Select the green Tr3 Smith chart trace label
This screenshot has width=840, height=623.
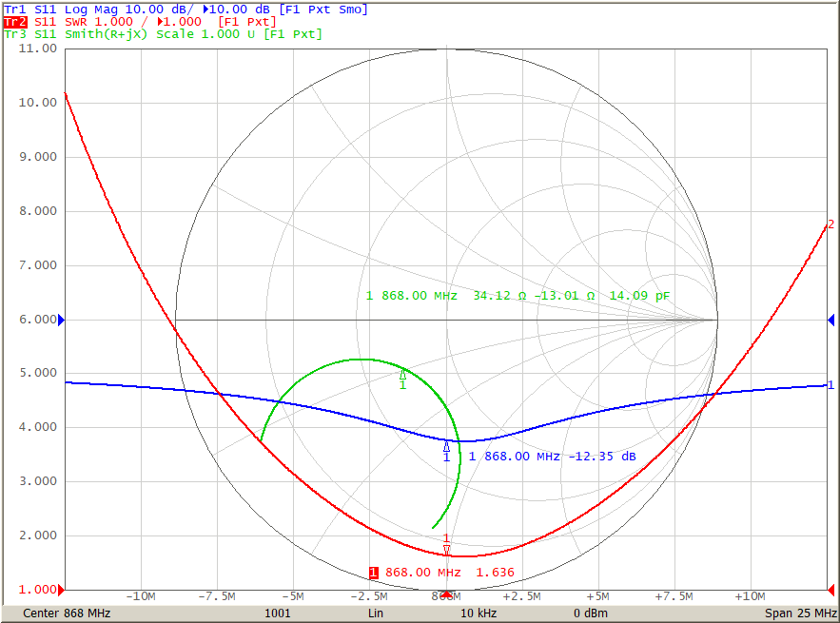[163, 33]
